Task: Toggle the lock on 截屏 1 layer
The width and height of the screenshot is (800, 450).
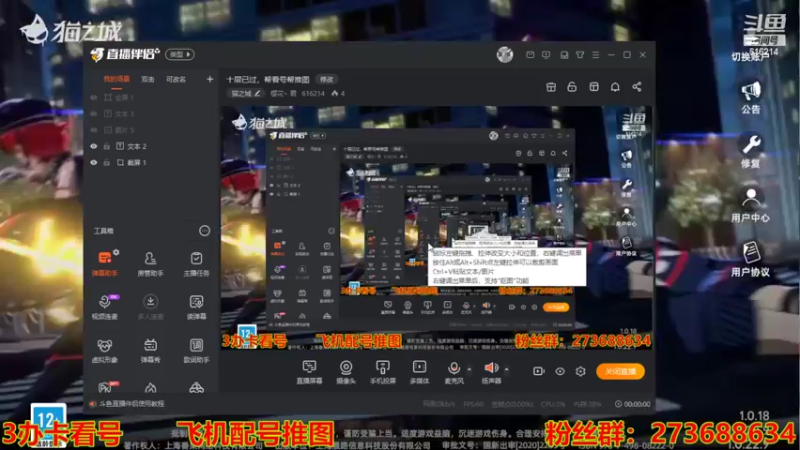Action: point(107,163)
